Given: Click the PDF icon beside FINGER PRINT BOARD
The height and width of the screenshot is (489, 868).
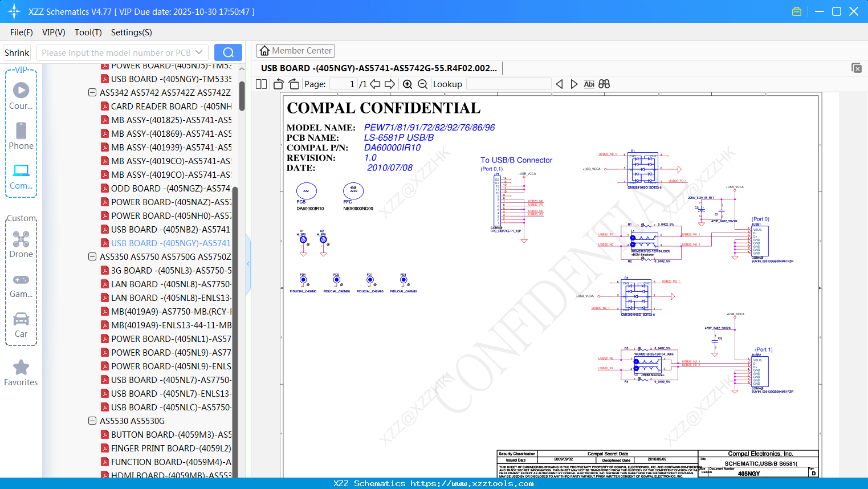Looking at the screenshot, I should coord(105,448).
